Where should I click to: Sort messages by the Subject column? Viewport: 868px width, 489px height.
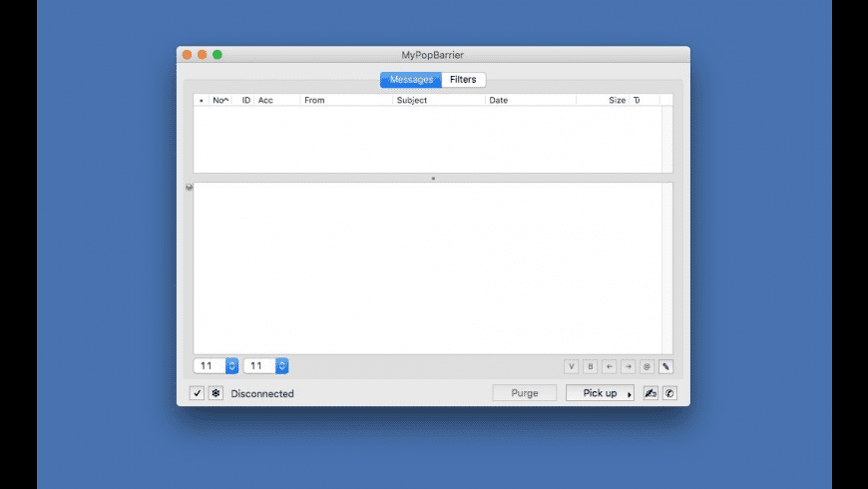point(439,100)
